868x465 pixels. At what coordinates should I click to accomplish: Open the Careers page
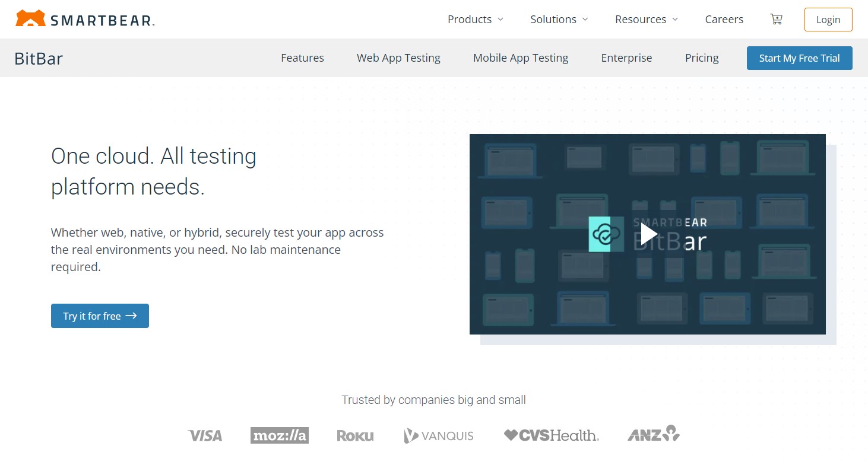coord(724,20)
